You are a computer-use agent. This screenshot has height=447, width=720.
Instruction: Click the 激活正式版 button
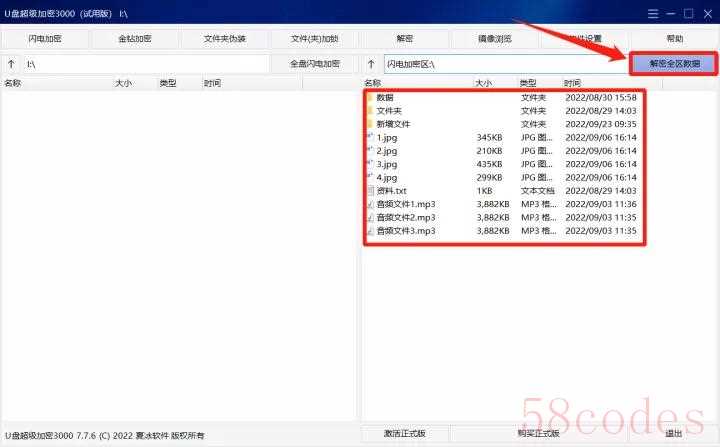coord(405,433)
